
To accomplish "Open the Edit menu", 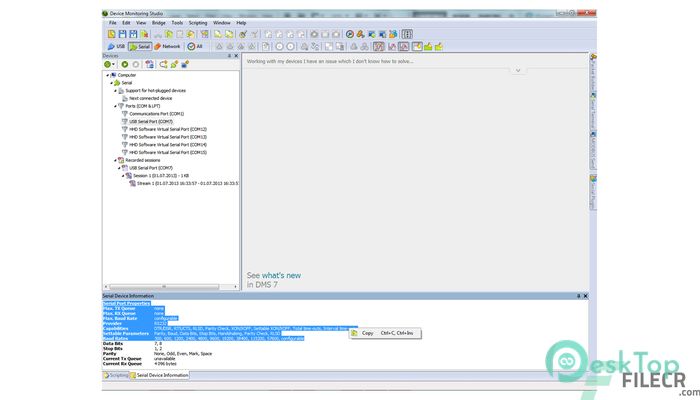I will click(126, 23).
